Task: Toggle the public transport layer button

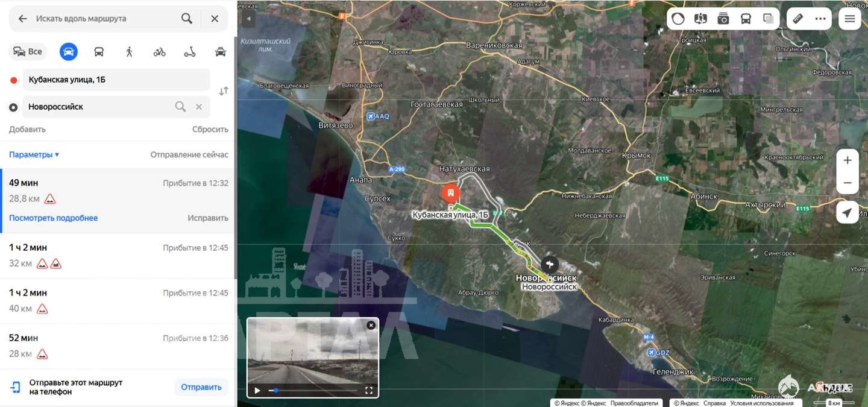Action: 746,19
